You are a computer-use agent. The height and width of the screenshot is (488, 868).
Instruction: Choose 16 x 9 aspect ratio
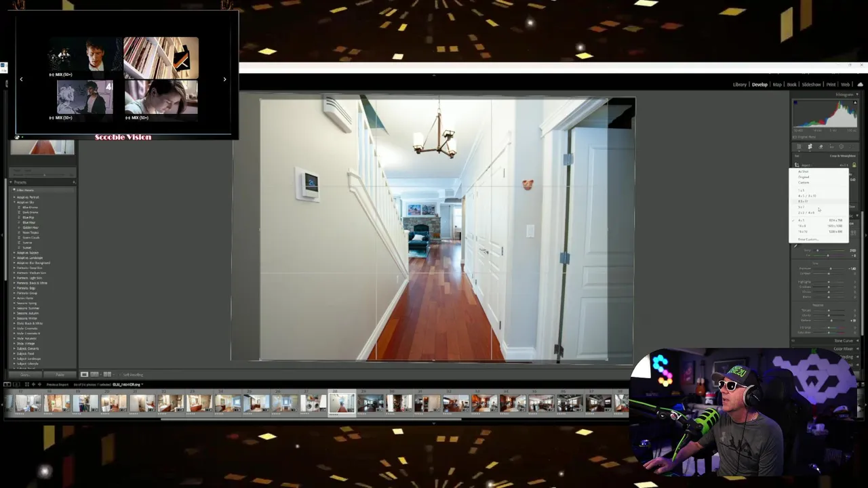(802, 226)
